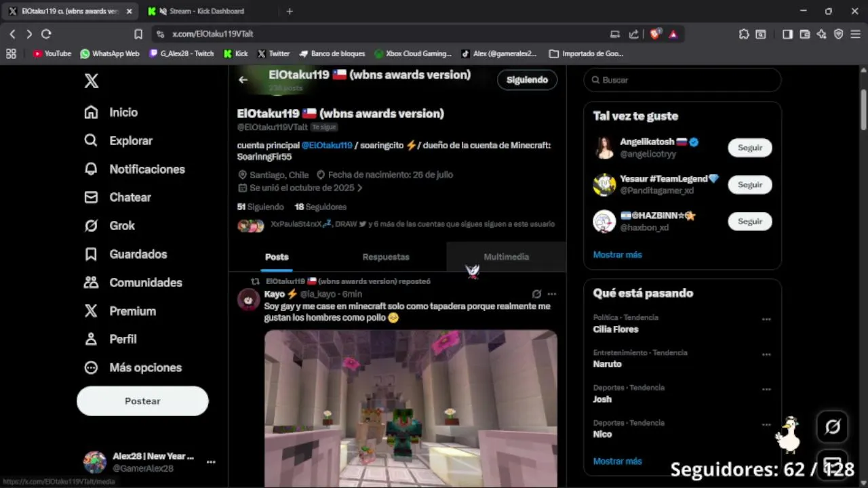Open the Brave VPN shield icon
The height and width of the screenshot is (488, 868).
coord(839,34)
